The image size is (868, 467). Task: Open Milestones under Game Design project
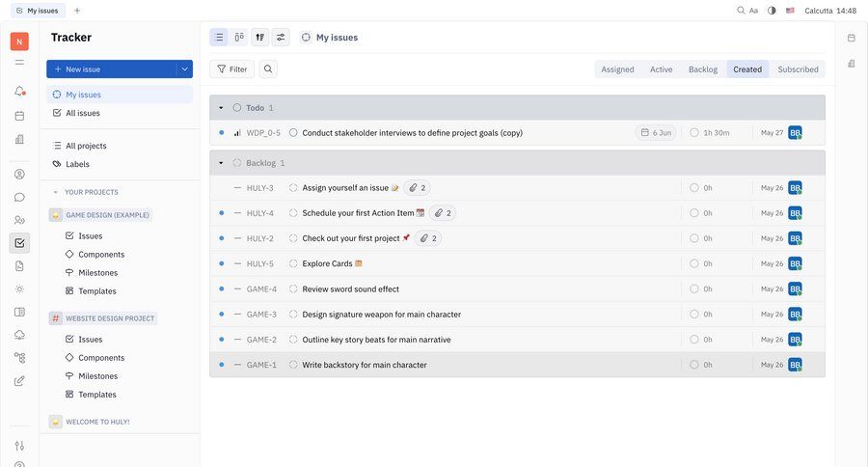98,272
